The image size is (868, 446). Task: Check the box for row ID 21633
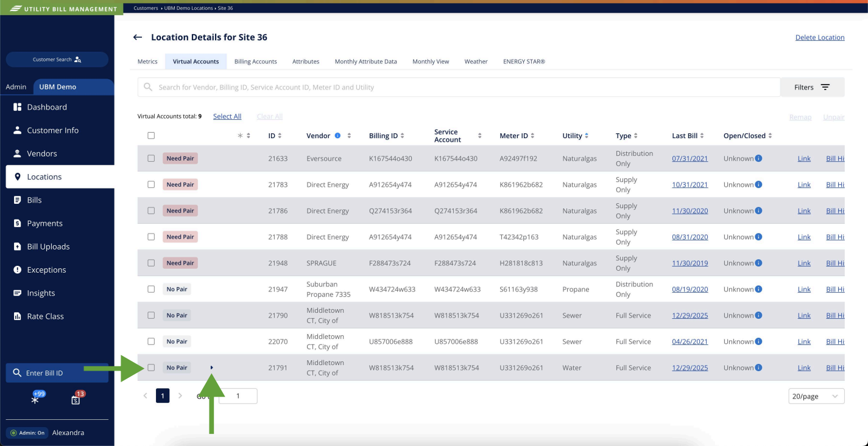click(x=151, y=158)
